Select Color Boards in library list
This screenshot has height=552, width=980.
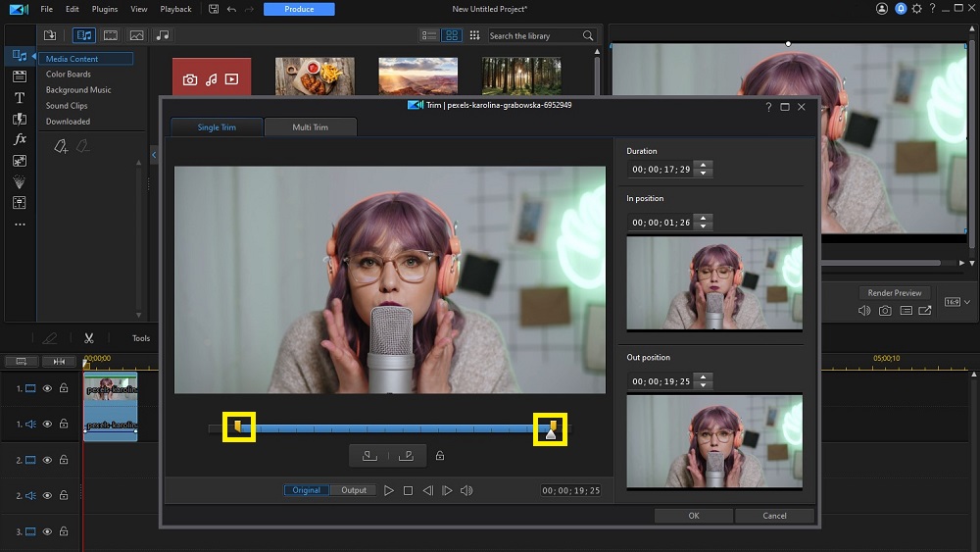(x=69, y=74)
